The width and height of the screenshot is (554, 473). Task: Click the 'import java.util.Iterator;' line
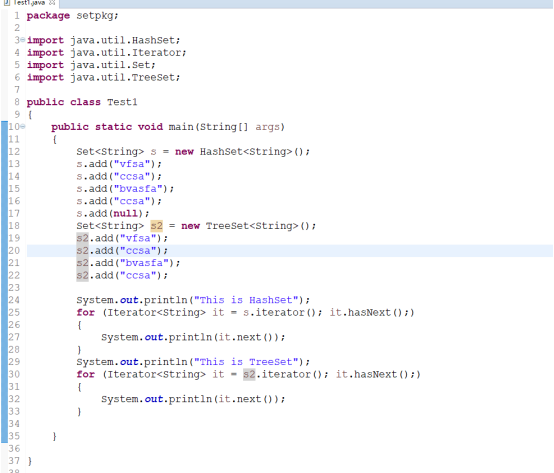[x=106, y=53]
